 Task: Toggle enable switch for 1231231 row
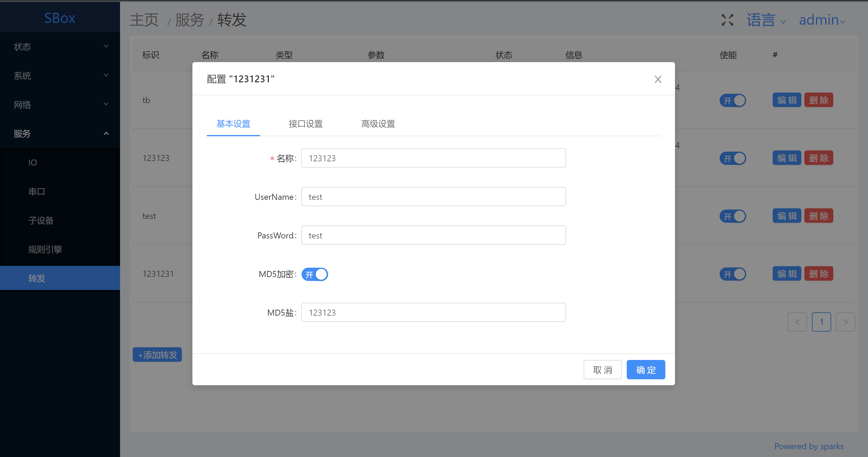point(733,274)
